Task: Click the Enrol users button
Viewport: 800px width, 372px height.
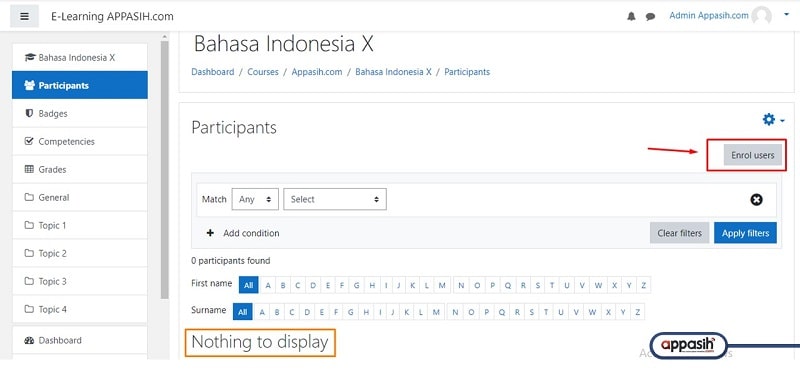Action: pos(753,155)
